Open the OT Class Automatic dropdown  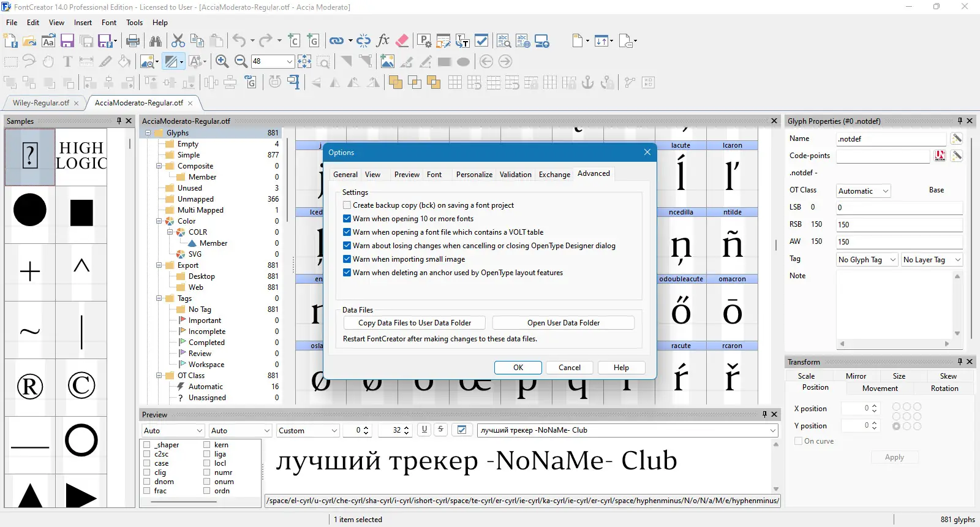pyautogui.click(x=863, y=191)
